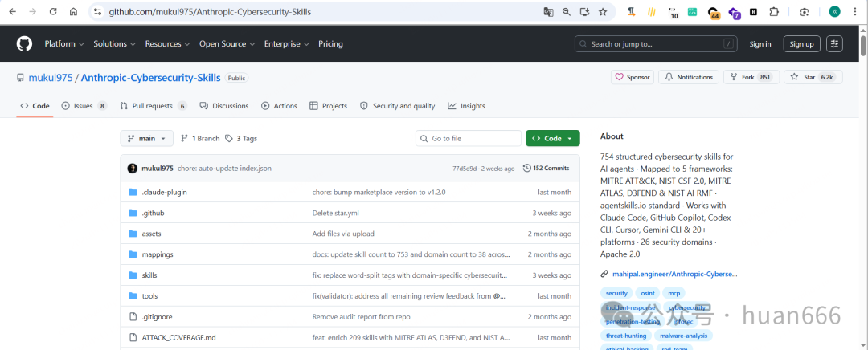Click the zoom magnifier icon in address bar
This screenshot has height=350, width=868.
click(567, 11)
